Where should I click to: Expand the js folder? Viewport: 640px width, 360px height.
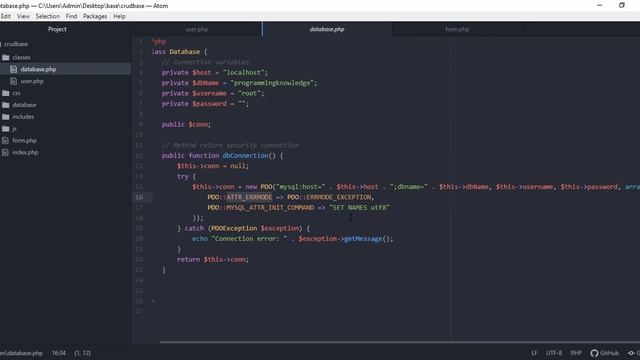(14, 129)
